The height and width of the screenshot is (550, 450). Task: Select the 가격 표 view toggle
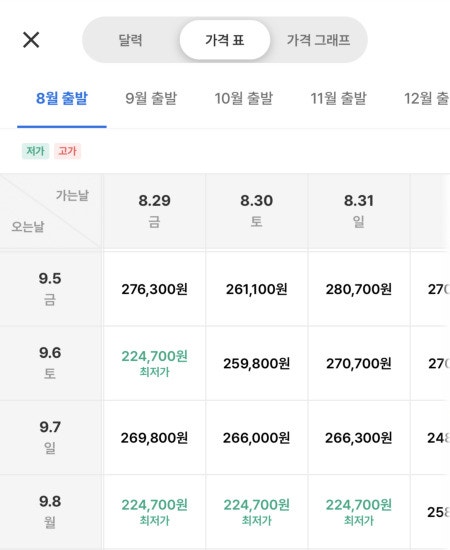point(225,40)
